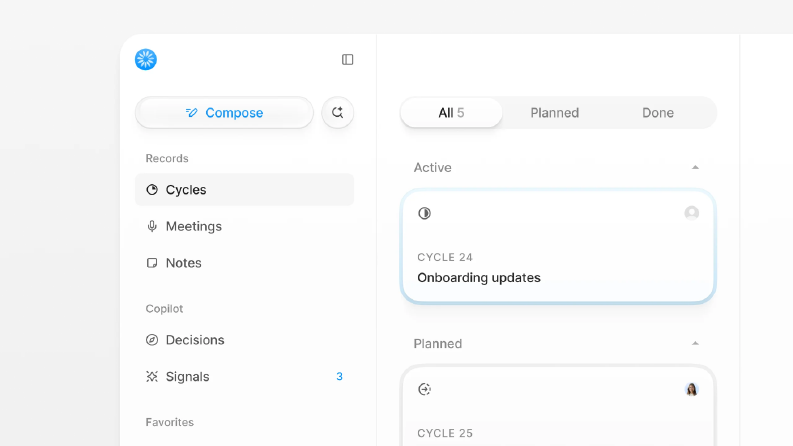
Task: Open Signals in the sidebar
Action: tap(244, 377)
